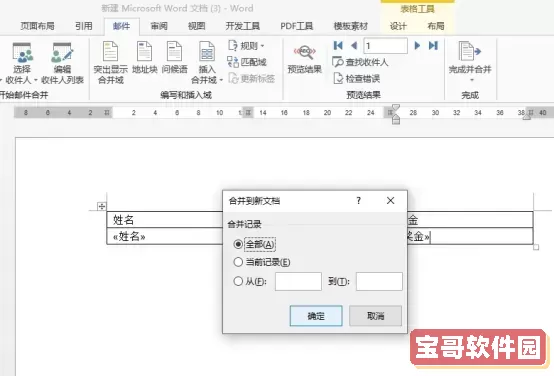Click the From (从) input box
This screenshot has height=376, width=554.
[x=298, y=281]
